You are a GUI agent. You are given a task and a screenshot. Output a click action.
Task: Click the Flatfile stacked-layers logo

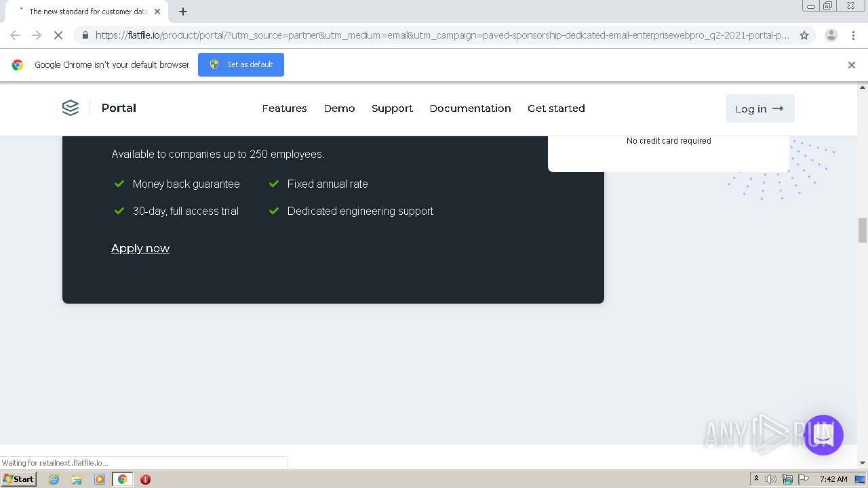pos(71,108)
